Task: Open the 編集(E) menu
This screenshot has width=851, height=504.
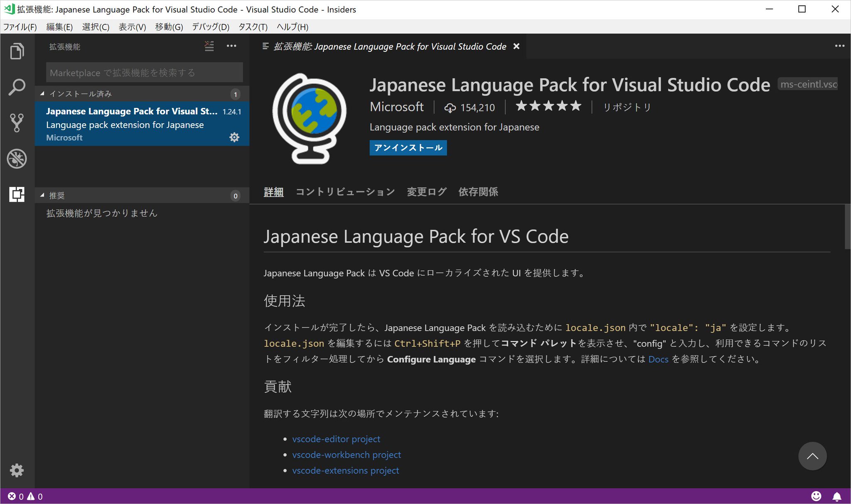Action: (59, 27)
